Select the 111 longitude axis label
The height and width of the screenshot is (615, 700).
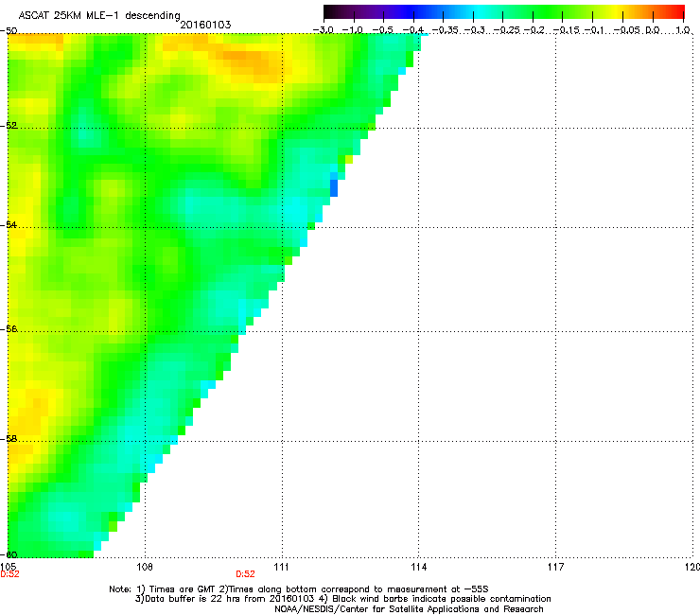tap(281, 567)
